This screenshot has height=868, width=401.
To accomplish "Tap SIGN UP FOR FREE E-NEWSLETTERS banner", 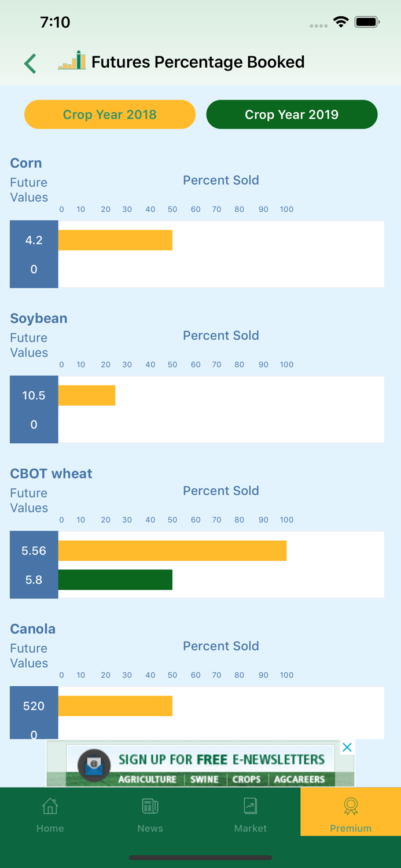I will [222, 759].
